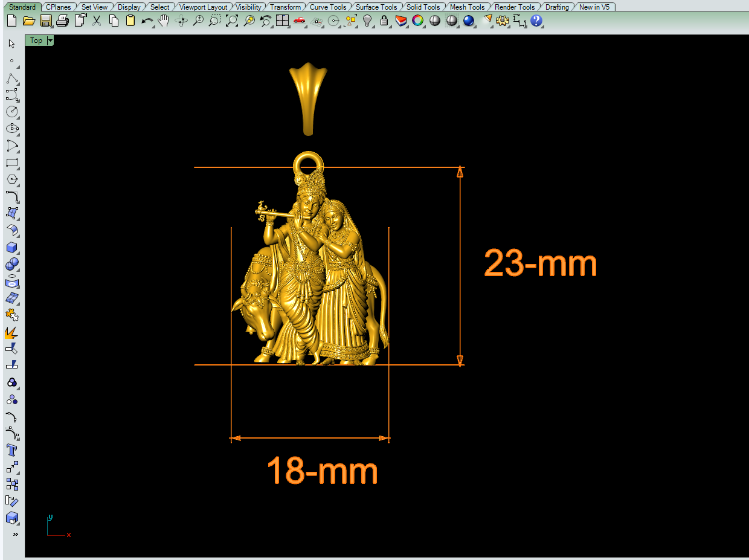This screenshot has height=560, width=749.
Task: Click the Help question mark icon
Action: click(x=536, y=21)
